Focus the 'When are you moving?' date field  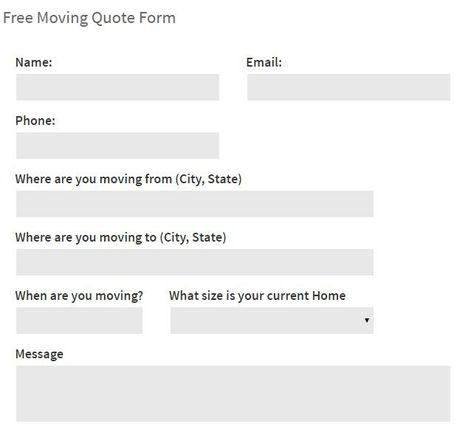pyautogui.click(x=79, y=320)
